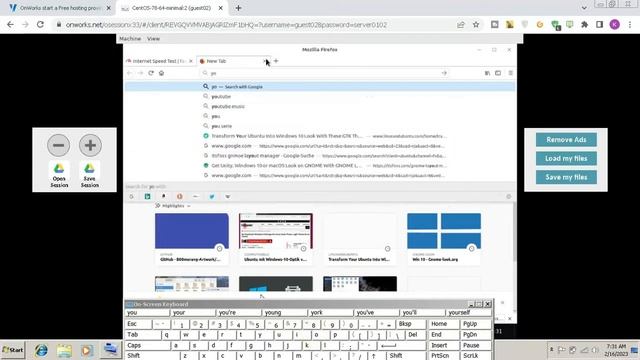This screenshot has height=360, width=640.
Task: Save Session to Google Drive
Action: [89, 175]
